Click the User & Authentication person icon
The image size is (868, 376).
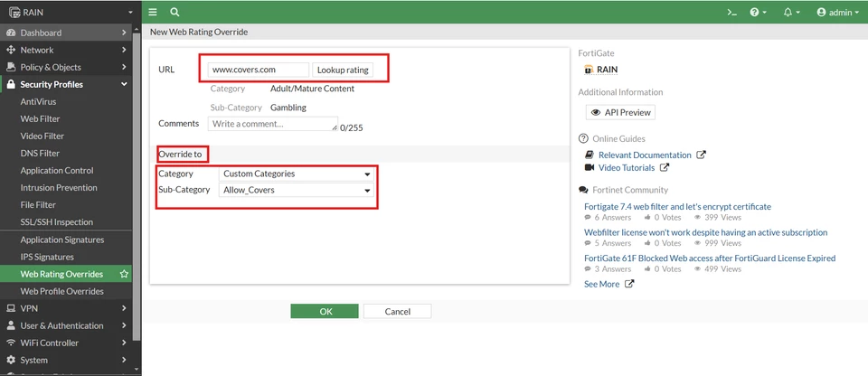tap(11, 325)
